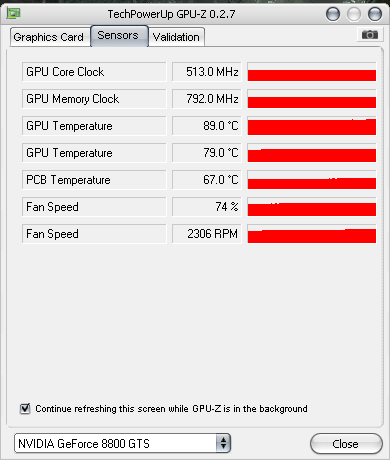Click the GPU selector dropdown arrow
The image size is (390, 460).
click(223, 443)
